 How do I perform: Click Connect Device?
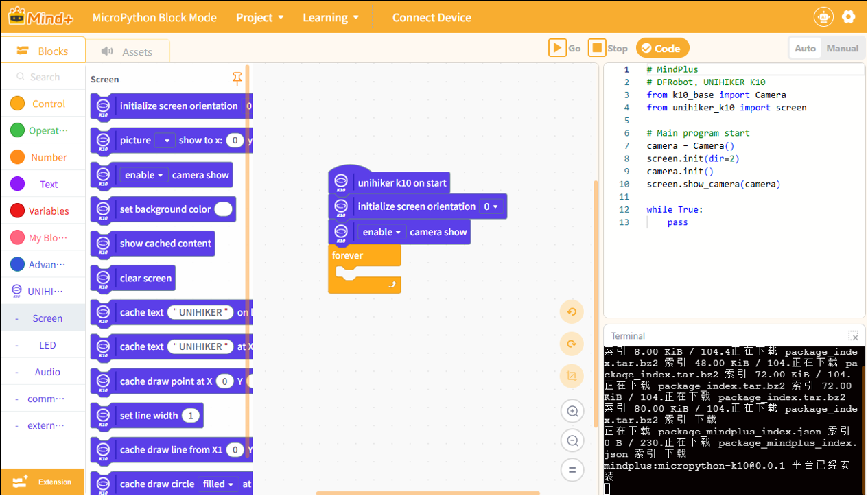pos(432,18)
